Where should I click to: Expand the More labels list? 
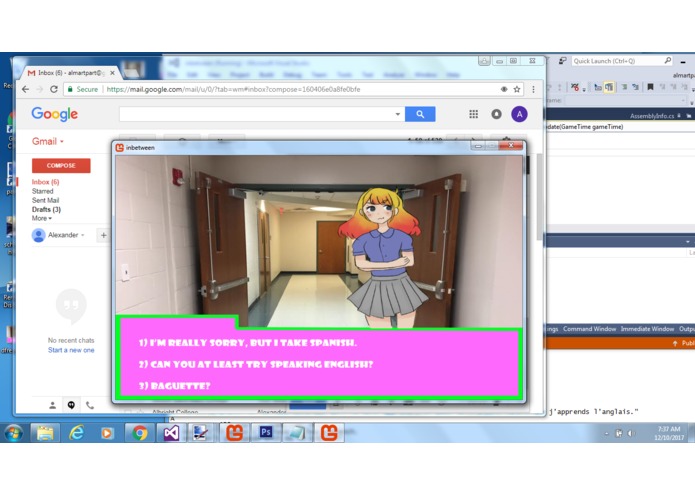pos(42,218)
